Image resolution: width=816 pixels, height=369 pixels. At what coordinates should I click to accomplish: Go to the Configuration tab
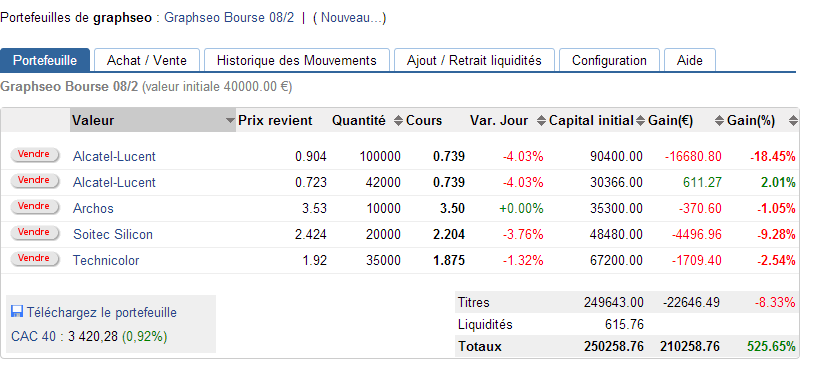(609, 60)
